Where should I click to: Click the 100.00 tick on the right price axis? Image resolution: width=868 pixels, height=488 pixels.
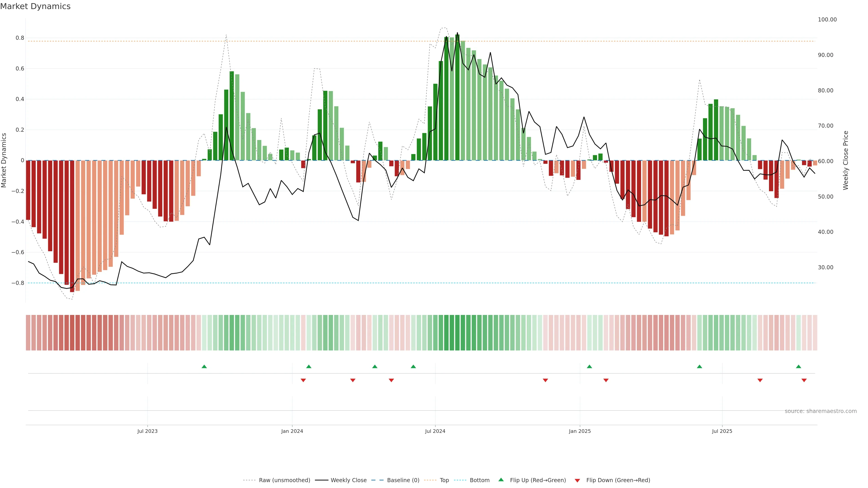[x=827, y=19]
